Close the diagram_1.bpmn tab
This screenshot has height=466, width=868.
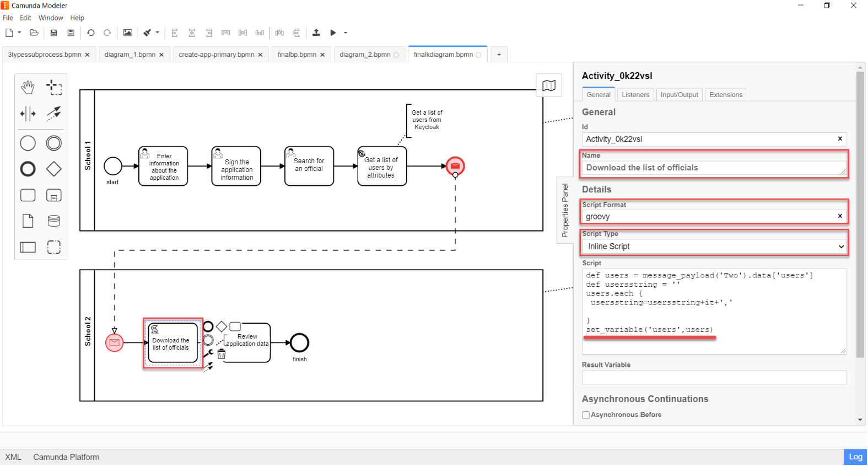click(161, 55)
